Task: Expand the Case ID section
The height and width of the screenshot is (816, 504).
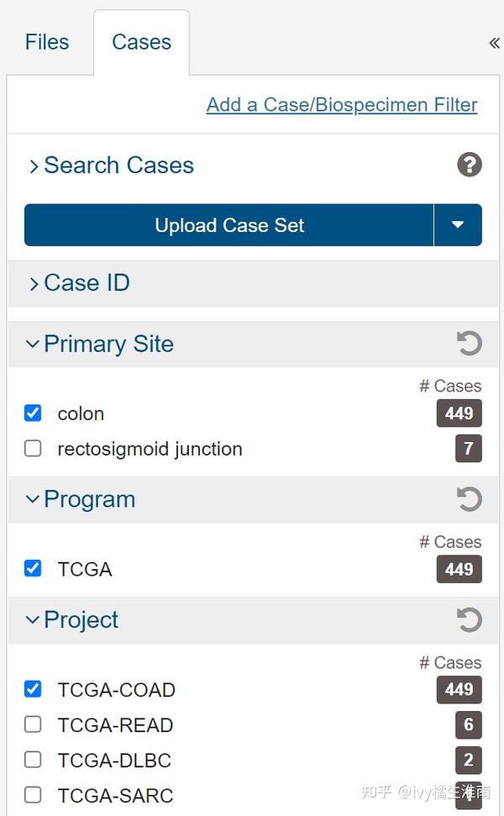Action: point(80,283)
